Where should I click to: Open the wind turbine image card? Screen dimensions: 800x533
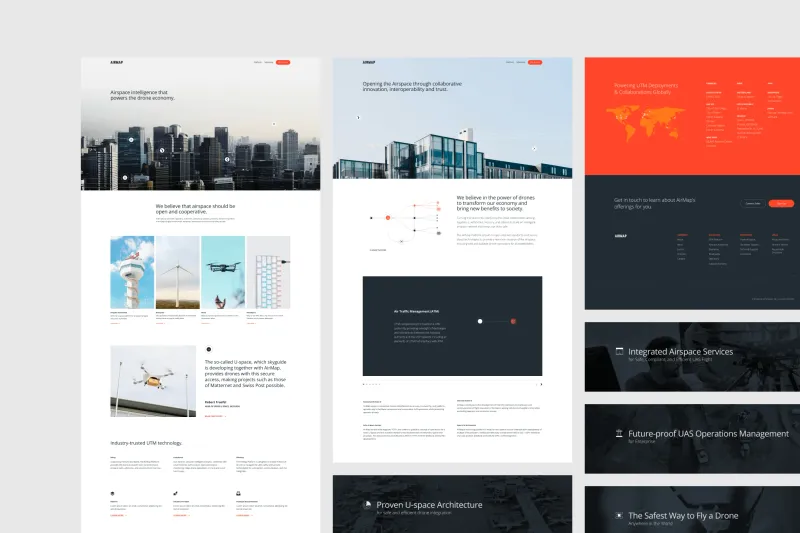(178, 272)
